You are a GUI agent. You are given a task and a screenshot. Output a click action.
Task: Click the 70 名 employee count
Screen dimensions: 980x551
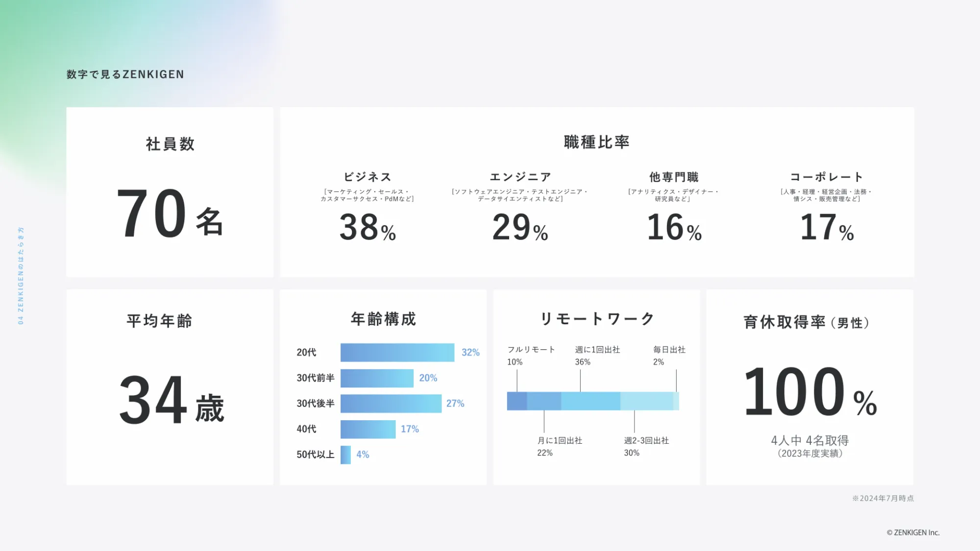[x=170, y=214]
